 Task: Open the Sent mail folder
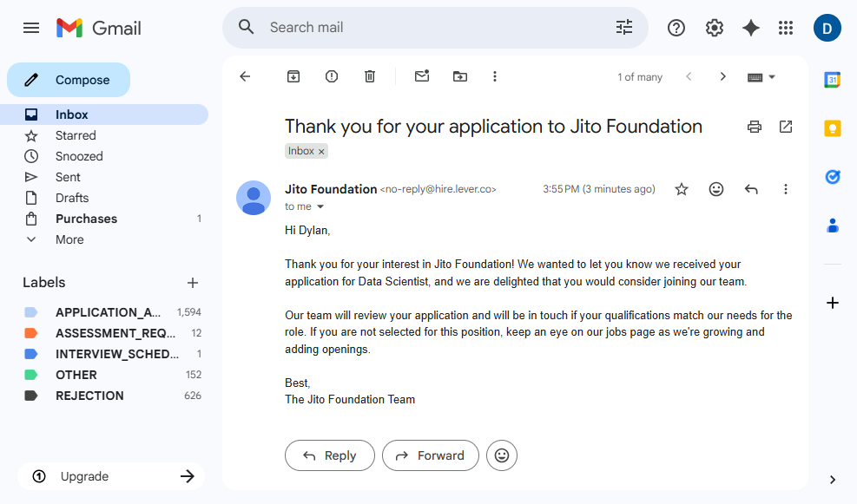pyautogui.click(x=68, y=177)
